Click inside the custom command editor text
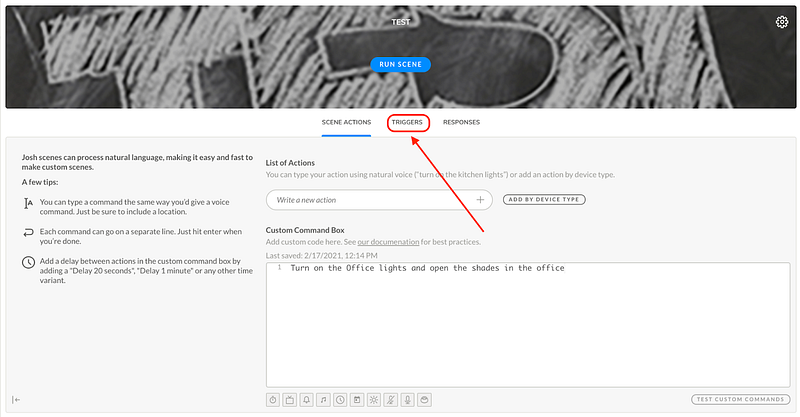The height and width of the screenshot is (417, 800). (x=428, y=268)
